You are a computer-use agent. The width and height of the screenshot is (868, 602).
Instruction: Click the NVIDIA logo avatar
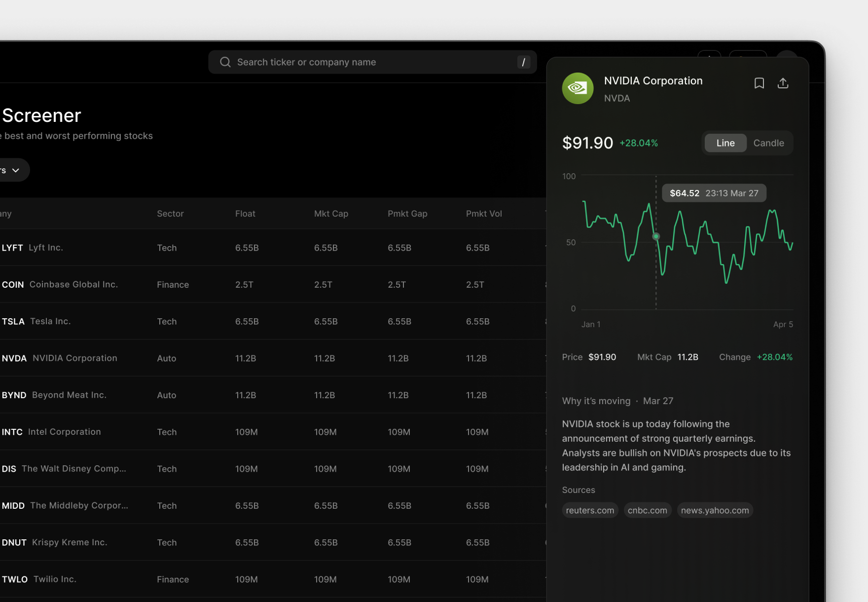tap(578, 88)
